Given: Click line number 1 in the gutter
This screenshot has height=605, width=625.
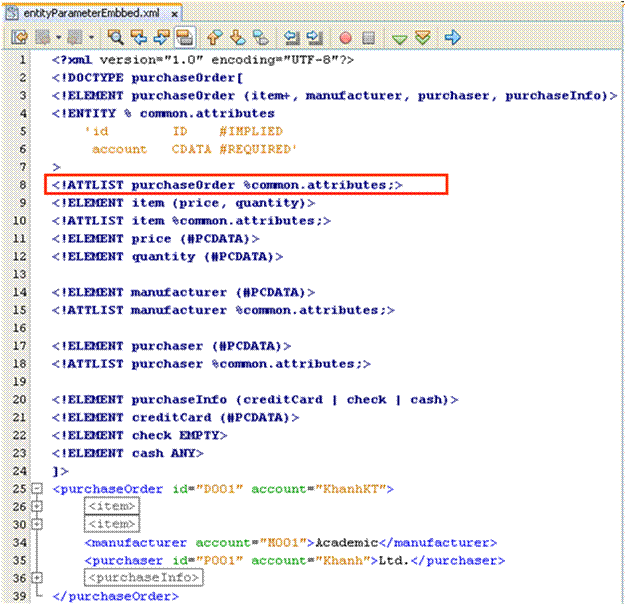Looking at the screenshot, I should (22, 60).
